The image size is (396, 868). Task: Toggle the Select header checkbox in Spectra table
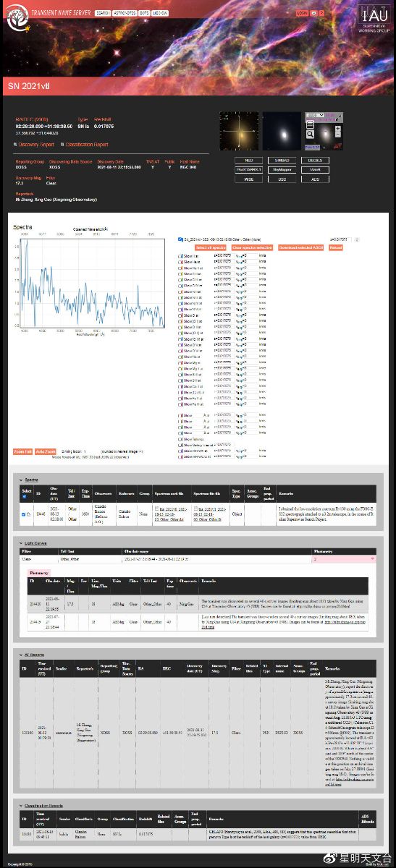[25, 496]
